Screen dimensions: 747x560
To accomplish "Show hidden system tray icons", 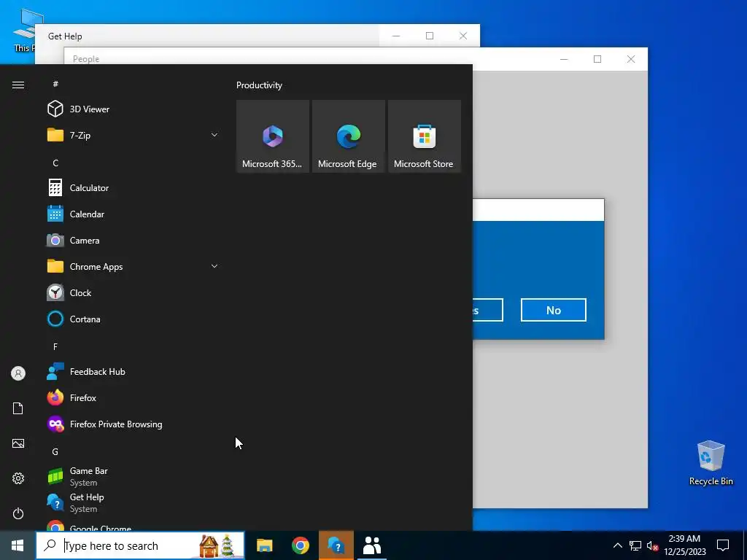I will 617,545.
